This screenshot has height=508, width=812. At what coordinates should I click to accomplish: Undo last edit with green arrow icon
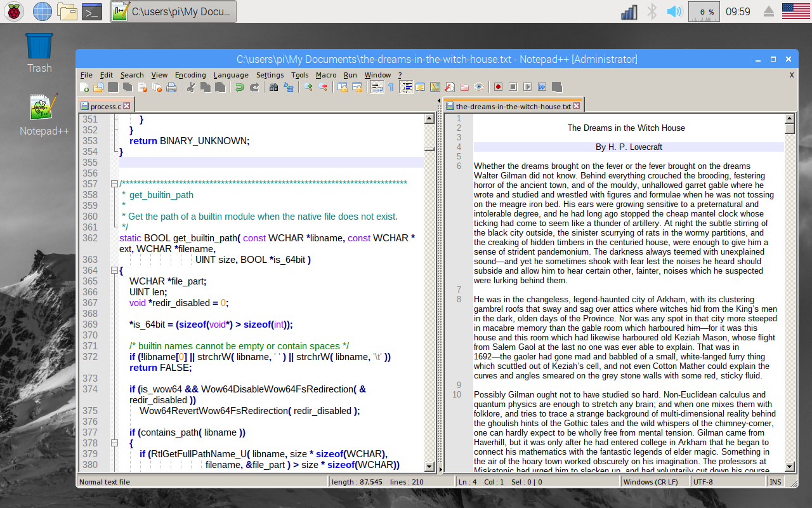coord(240,87)
